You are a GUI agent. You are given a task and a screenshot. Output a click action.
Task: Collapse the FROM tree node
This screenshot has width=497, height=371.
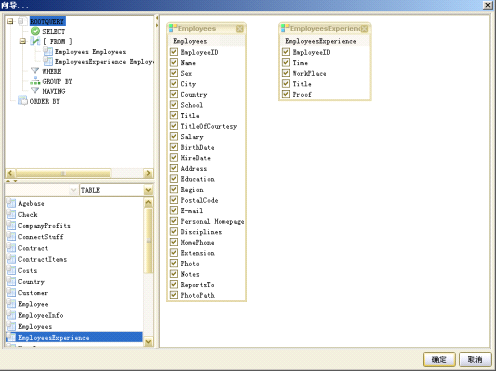coord(23,41)
